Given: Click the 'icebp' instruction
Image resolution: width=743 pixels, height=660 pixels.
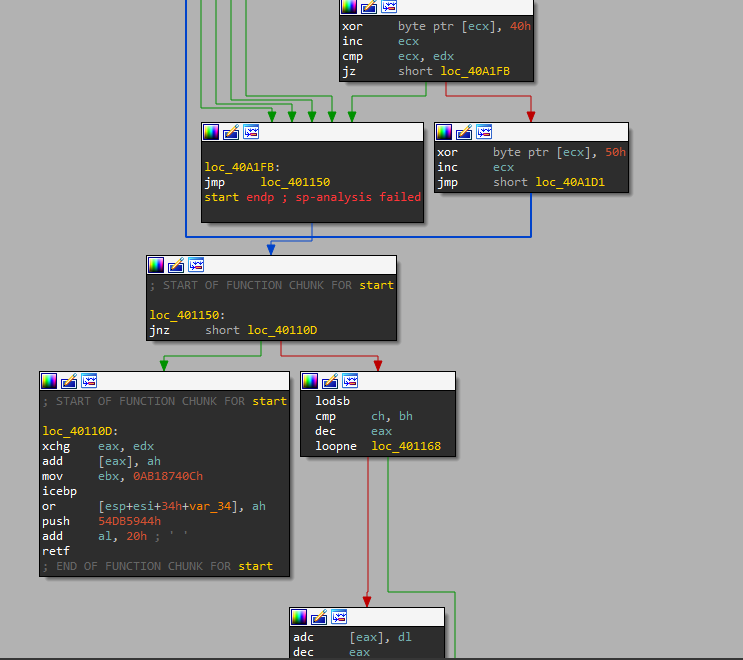Looking at the screenshot, I should [x=59, y=491].
